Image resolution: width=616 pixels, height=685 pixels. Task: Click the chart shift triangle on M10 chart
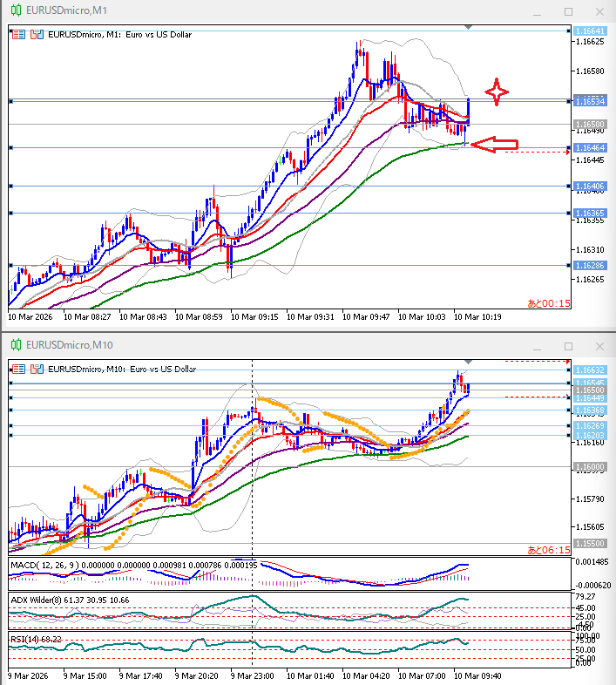pyautogui.click(x=469, y=361)
